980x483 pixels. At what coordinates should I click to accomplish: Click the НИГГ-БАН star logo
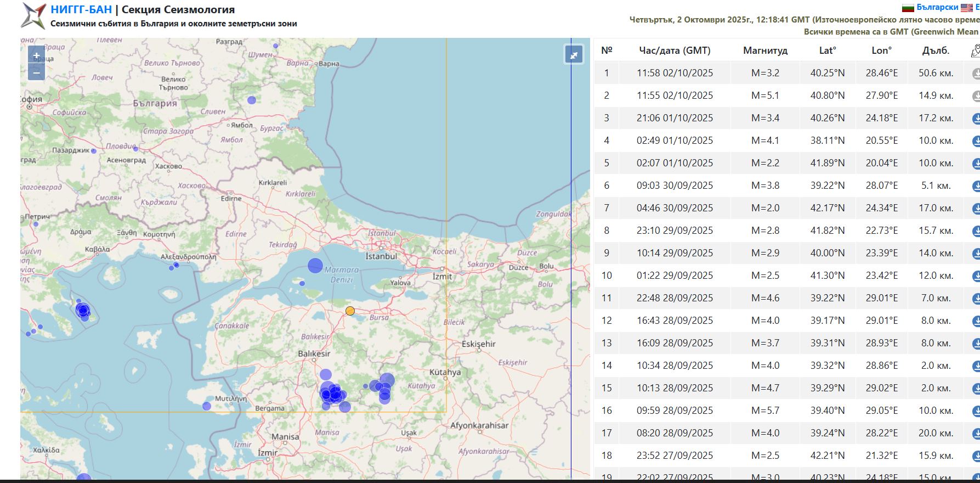click(x=33, y=16)
